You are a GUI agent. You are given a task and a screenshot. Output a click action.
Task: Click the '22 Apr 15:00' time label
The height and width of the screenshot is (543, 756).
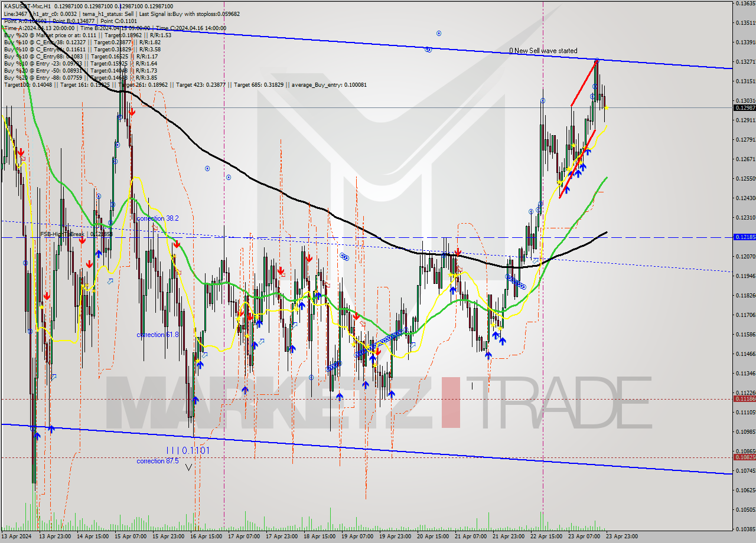[546, 537]
